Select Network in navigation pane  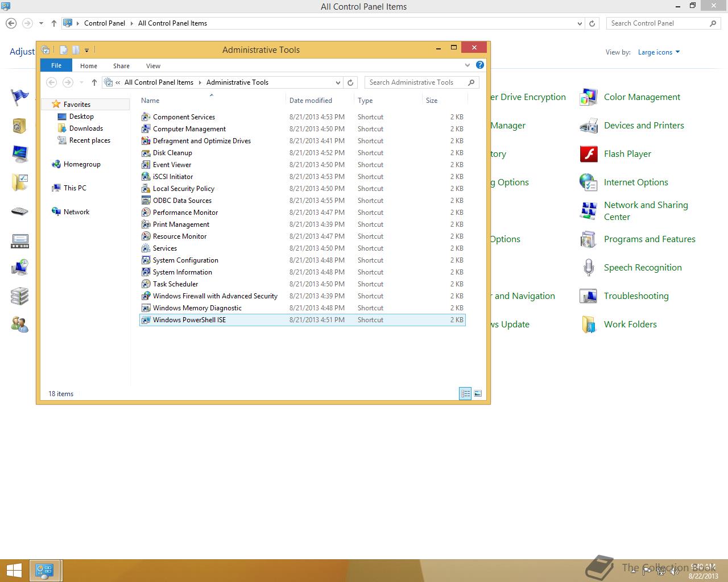point(76,212)
